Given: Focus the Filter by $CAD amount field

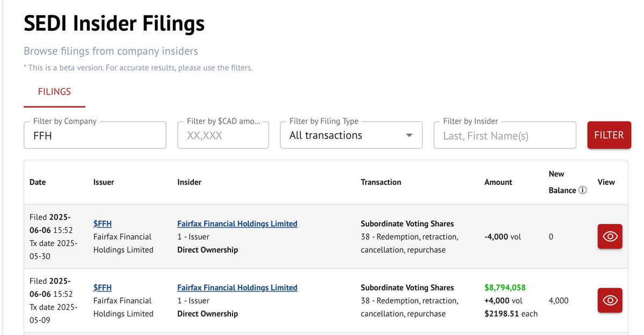Looking at the screenshot, I should pos(223,136).
